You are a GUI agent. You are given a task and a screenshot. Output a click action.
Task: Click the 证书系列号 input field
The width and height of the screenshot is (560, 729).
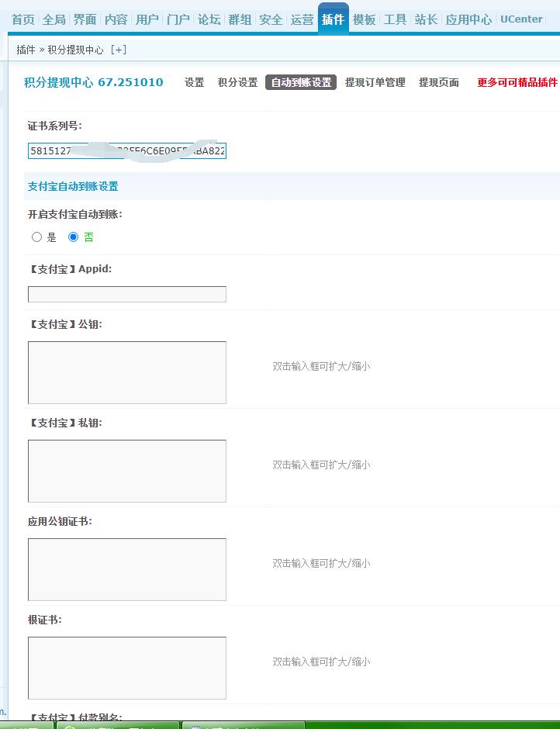[x=126, y=150]
